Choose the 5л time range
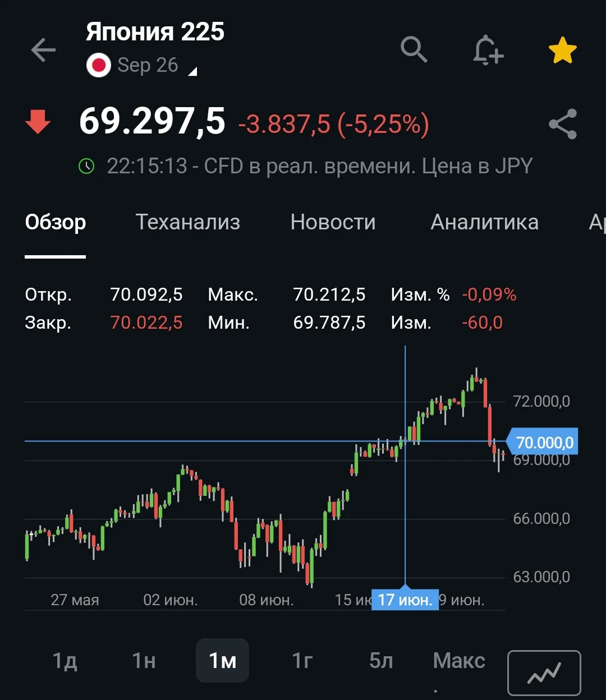 tap(381, 661)
